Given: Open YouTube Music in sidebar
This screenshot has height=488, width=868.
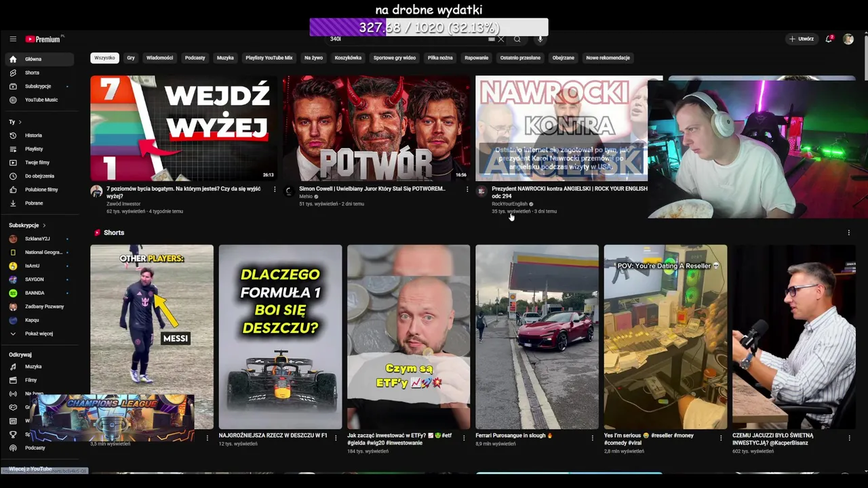Looking at the screenshot, I should (41, 100).
